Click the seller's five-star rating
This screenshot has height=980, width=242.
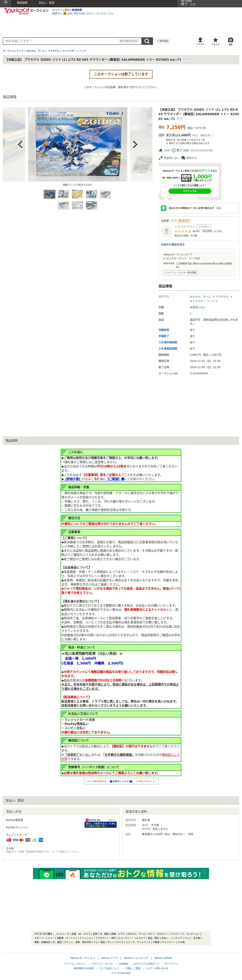click(183, 231)
